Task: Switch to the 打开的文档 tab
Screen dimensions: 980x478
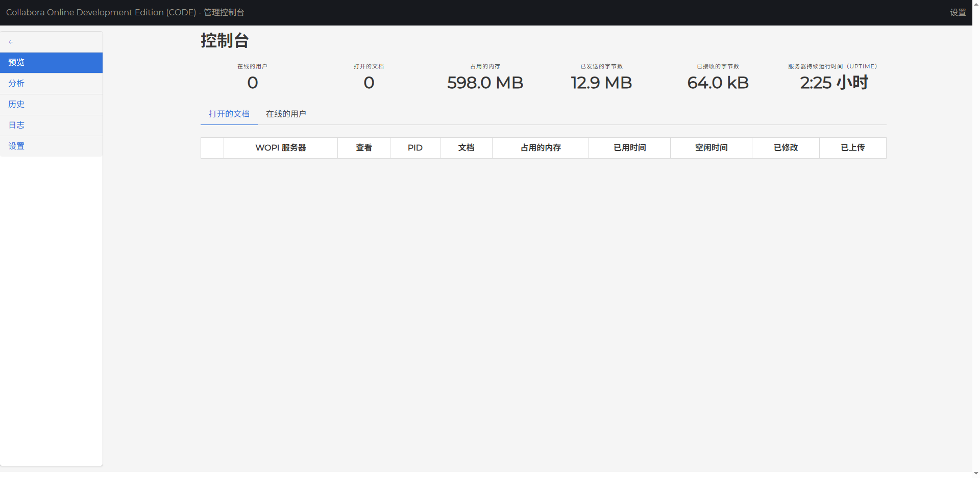Action: (x=229, y=114)
